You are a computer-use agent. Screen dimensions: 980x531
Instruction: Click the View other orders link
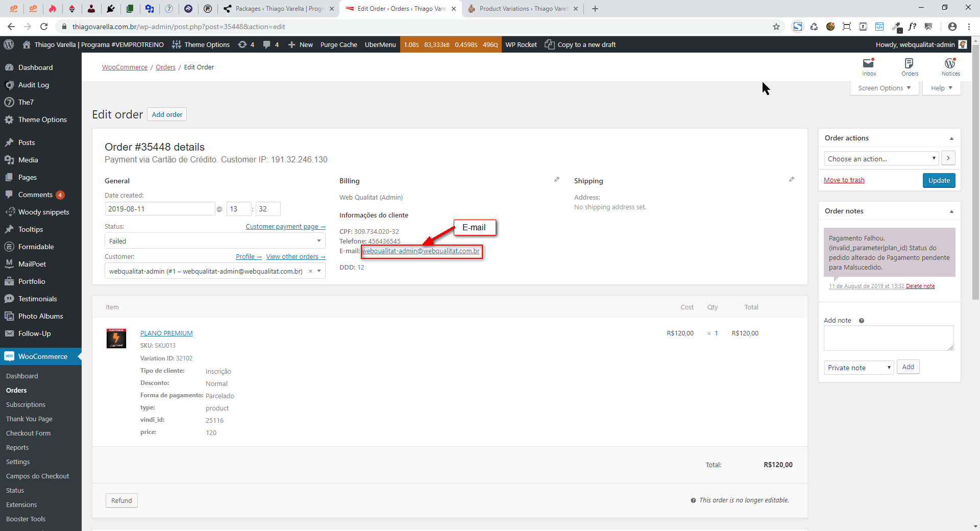296,257
